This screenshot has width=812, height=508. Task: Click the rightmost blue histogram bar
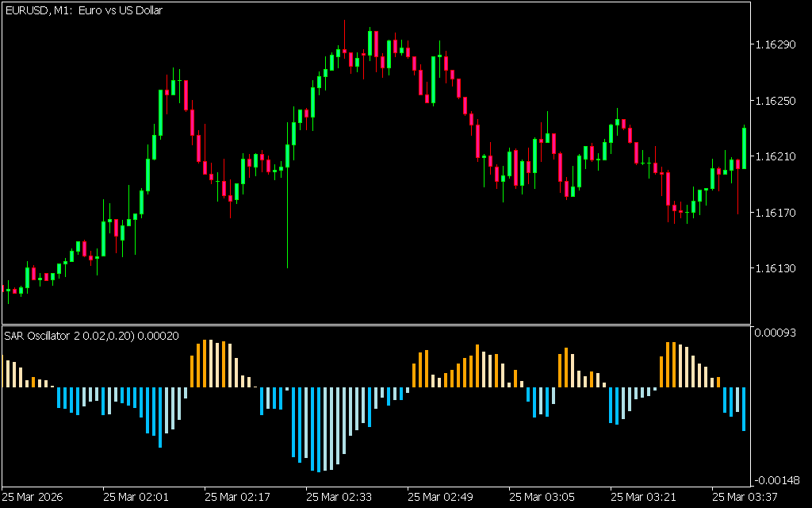(744, 409)
